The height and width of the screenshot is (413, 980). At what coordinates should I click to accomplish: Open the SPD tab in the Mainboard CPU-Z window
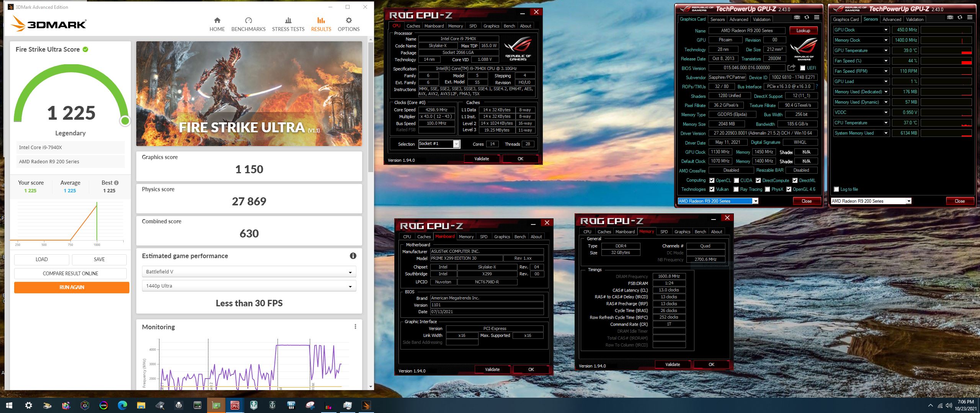pyautogui.click(x=483, y=237)
